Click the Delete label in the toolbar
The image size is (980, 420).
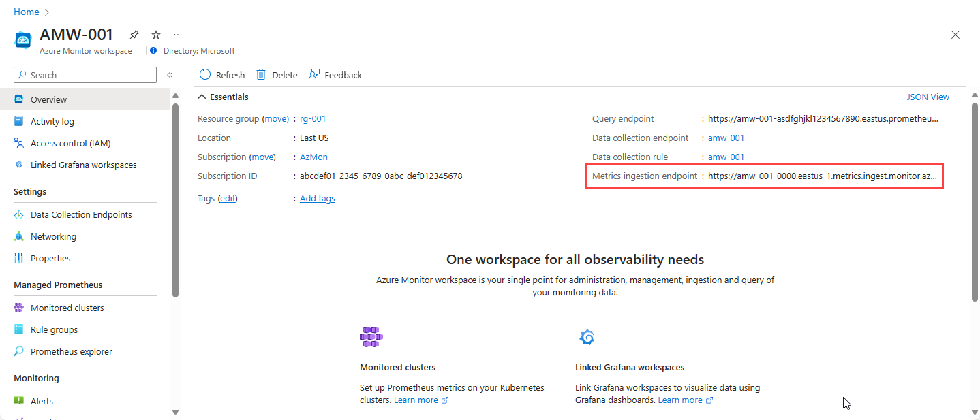[285, 75]
